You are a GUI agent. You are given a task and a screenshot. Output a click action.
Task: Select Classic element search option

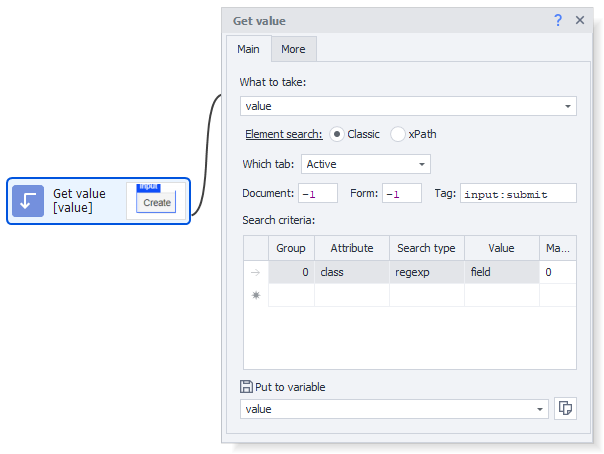click(337, 134)
